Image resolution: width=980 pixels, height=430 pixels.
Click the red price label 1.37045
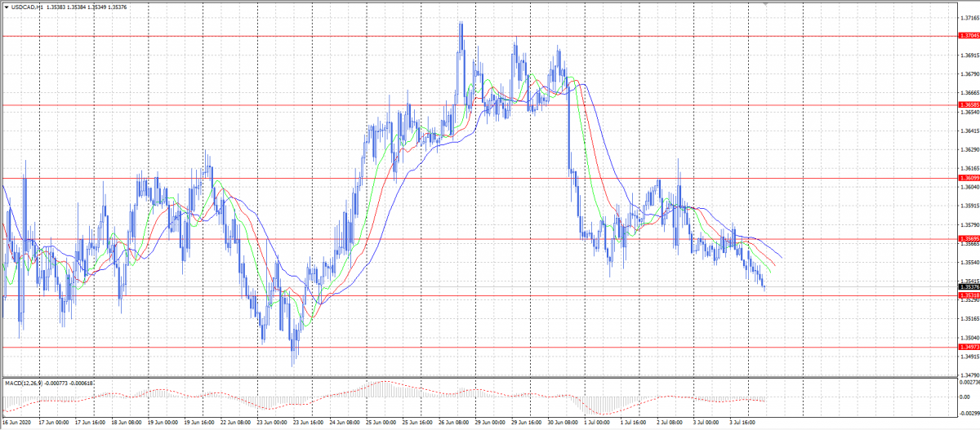tap(969, 36)
